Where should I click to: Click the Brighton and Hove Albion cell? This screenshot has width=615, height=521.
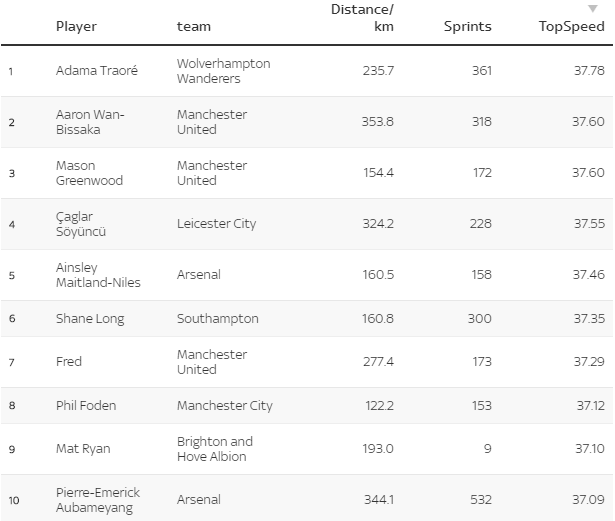(215, 449)
